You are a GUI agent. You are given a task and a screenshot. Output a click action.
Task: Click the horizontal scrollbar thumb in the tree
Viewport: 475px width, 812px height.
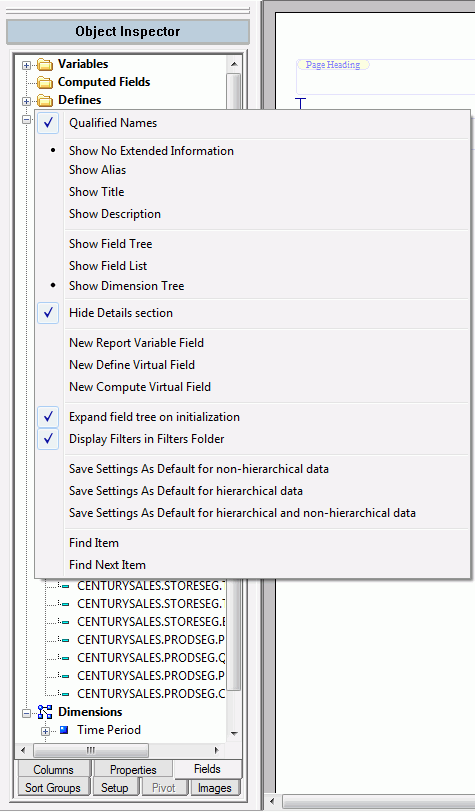tap(91, 750)
